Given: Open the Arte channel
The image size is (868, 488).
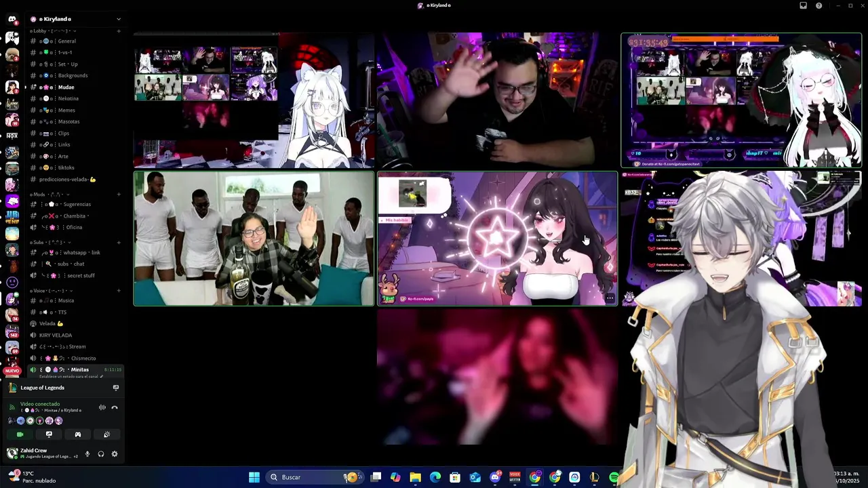Looking at the screenshot, I should pyautogui.click(x=75, y=157).
